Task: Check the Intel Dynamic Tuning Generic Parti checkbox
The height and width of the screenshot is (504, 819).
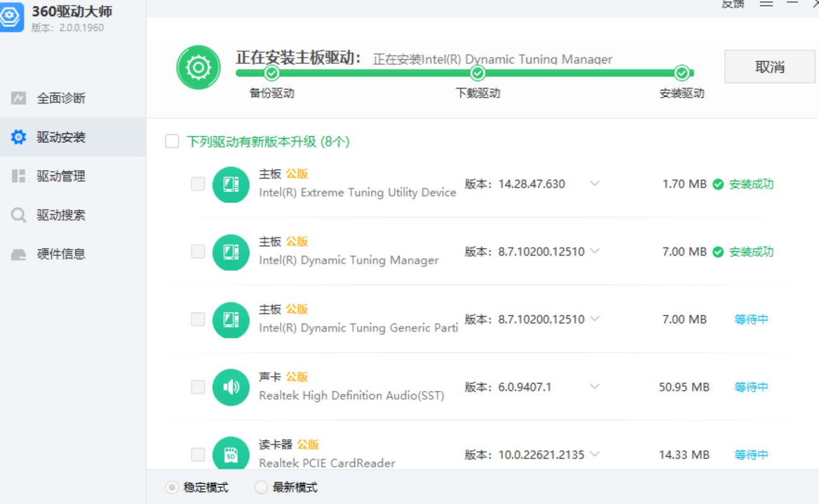Action: tap(198, 319)
